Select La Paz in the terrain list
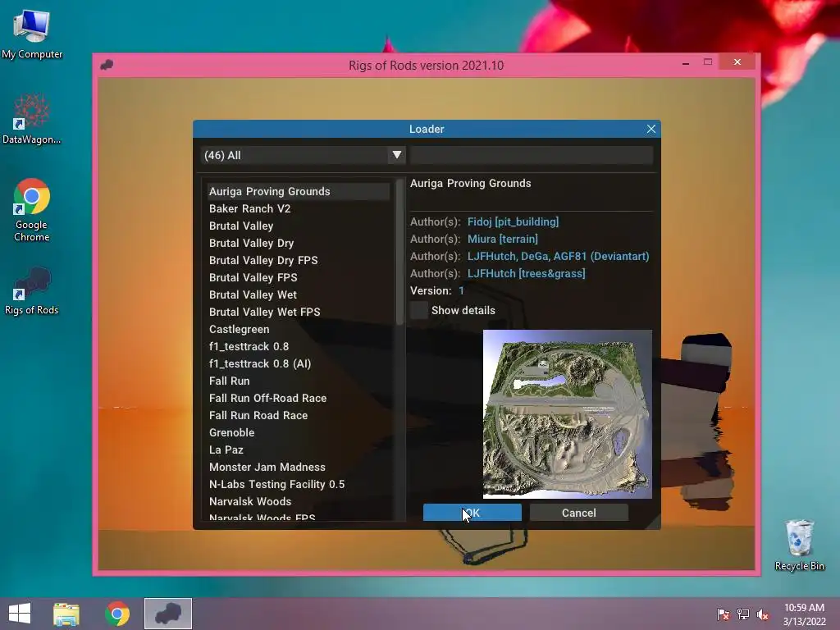The width and height of the screenshot is (840, 630). tap(299, 450)
